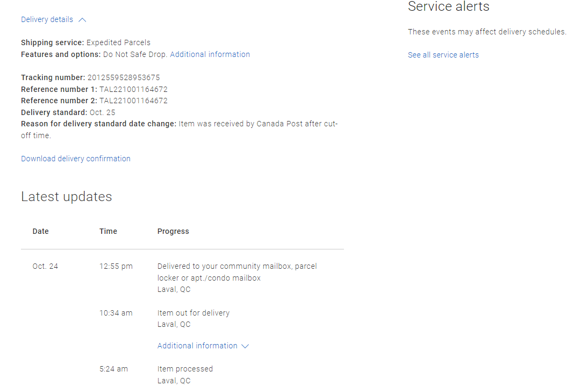Toggle the Delivery details section heading
Viewport: 588px width, 386px height.
point(47,19)
